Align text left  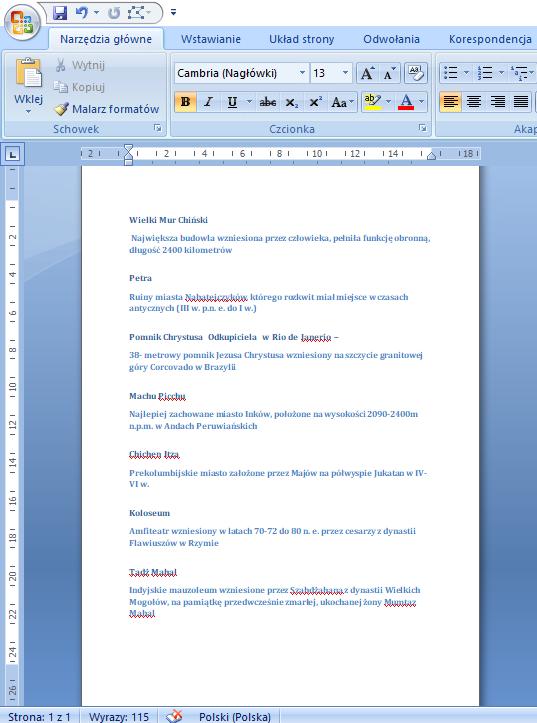coord(450,102)
